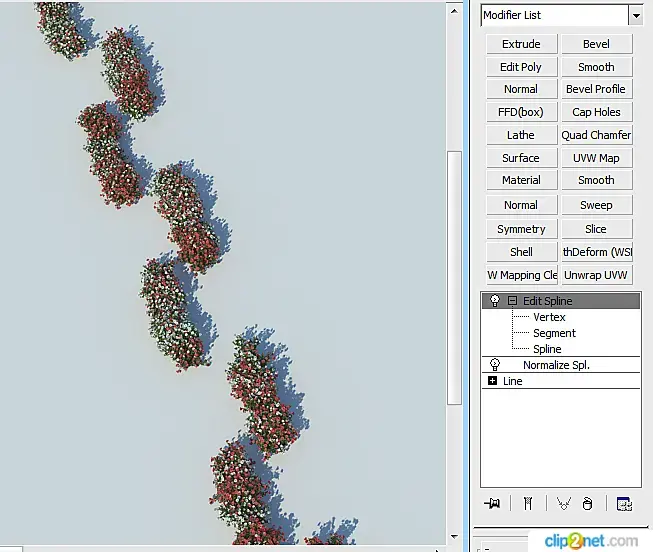Open Configure Modifier Sets icon
This screenshot has height=552, width=653.
pyautogui.click(x=624, y=504)
